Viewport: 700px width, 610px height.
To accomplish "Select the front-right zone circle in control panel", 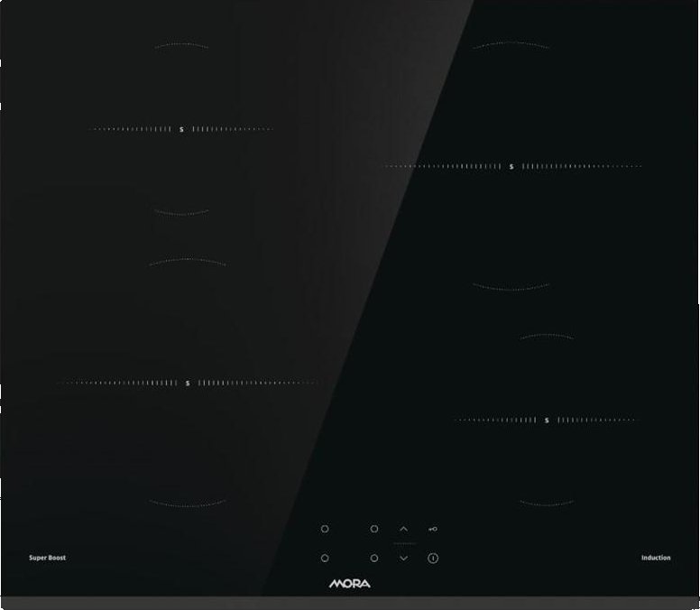I will pyautogui.click(x=373, y=559).
